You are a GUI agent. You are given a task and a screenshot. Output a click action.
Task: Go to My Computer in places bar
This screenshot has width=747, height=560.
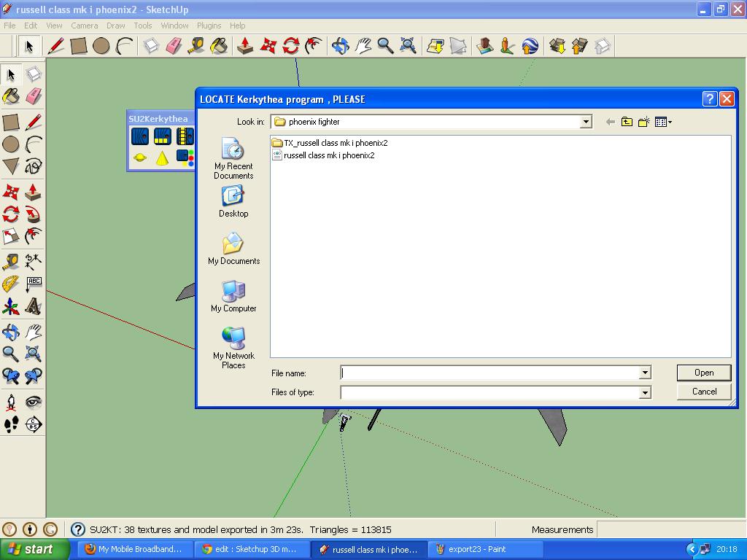[233, 296]
